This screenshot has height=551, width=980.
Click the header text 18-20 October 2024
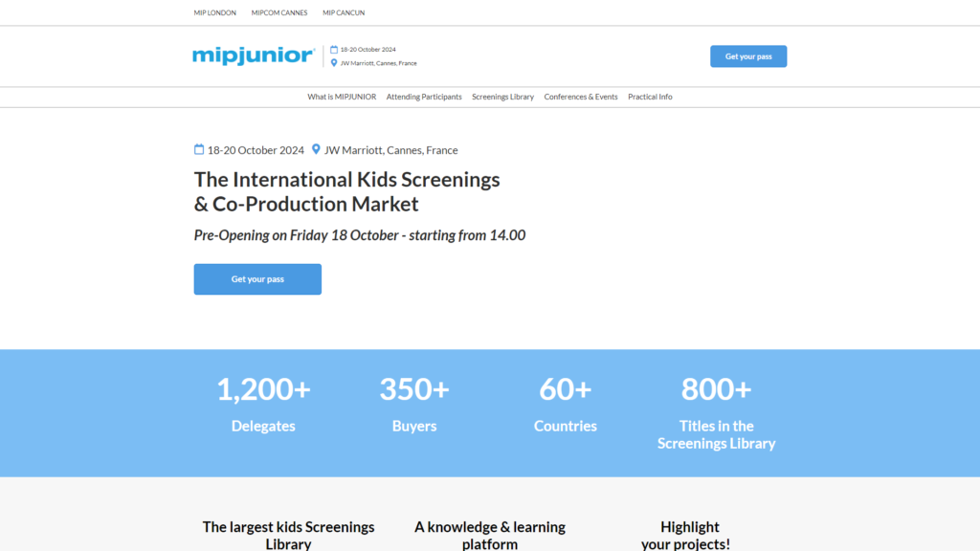click(368, 50)
